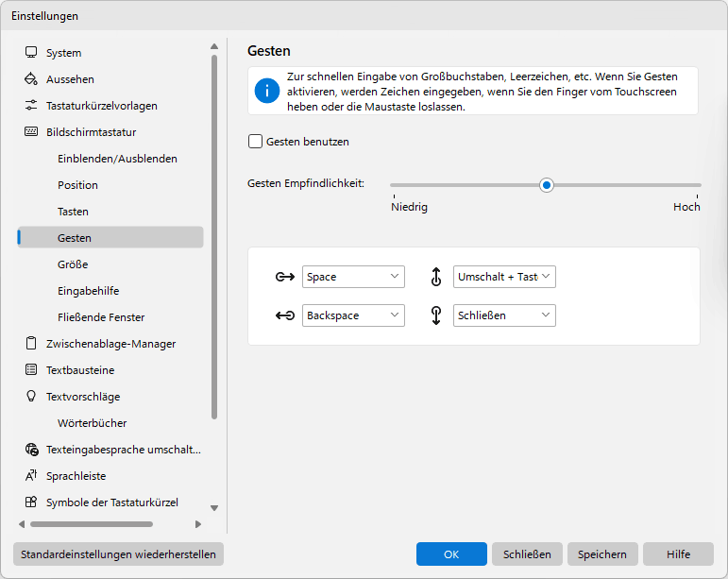Open the System settings page
The height and width of the screenshot is (579, 728).
pyautogui.click(x=110, y=53)
